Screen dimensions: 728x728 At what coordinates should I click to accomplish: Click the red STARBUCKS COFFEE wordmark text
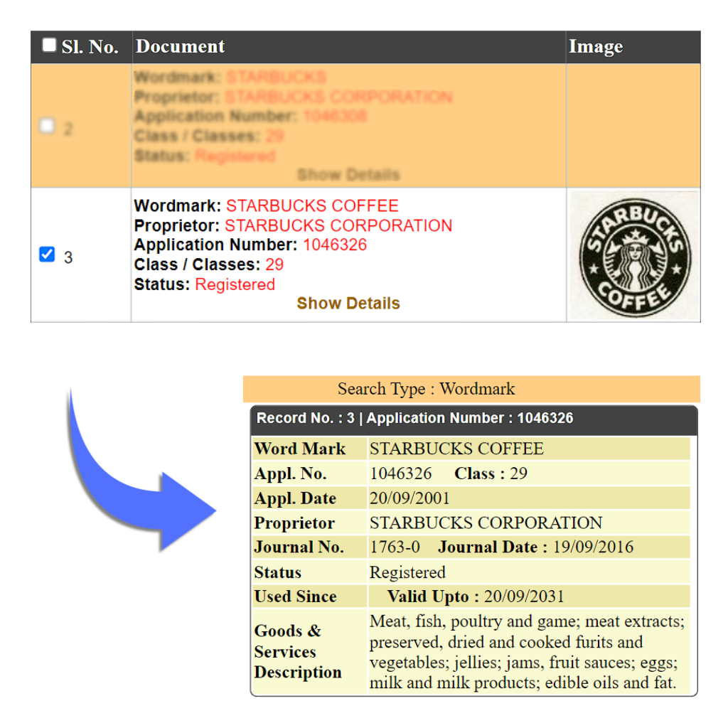pos(312,206)
